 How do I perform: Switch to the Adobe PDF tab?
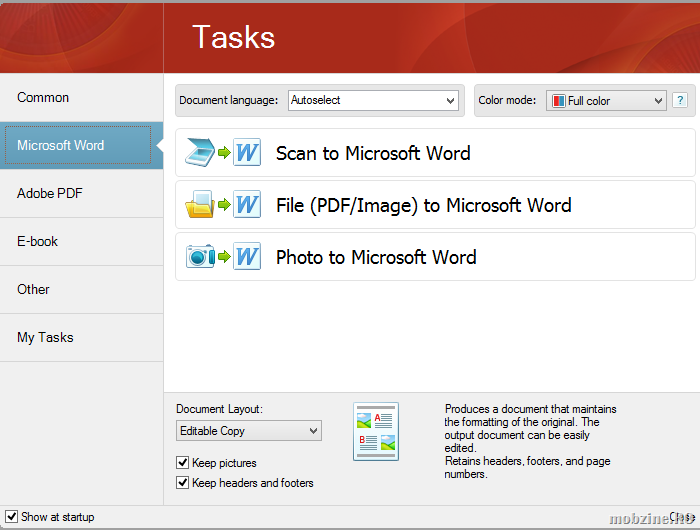[x=81, y=193]
